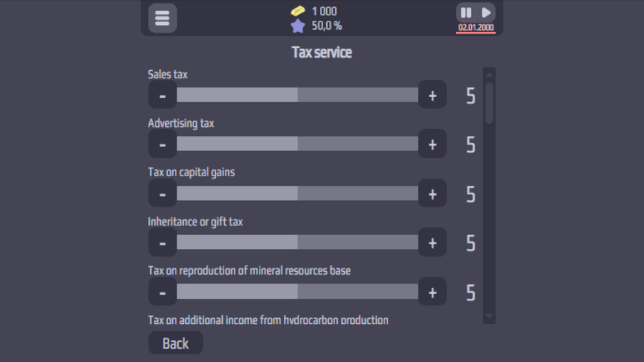Reduce the Inheritance or gift tax
This screenshot has height=362, width=644.
coord(162,243)
